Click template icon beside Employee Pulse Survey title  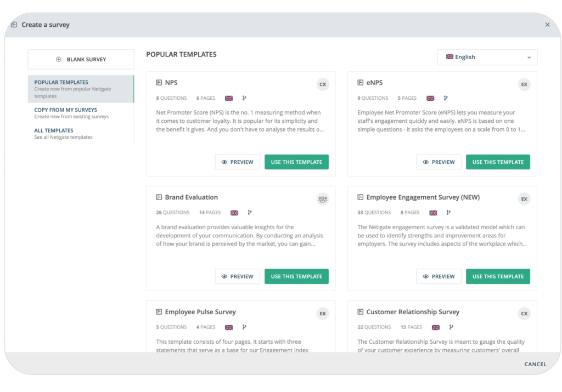click(x=159, y=312)
